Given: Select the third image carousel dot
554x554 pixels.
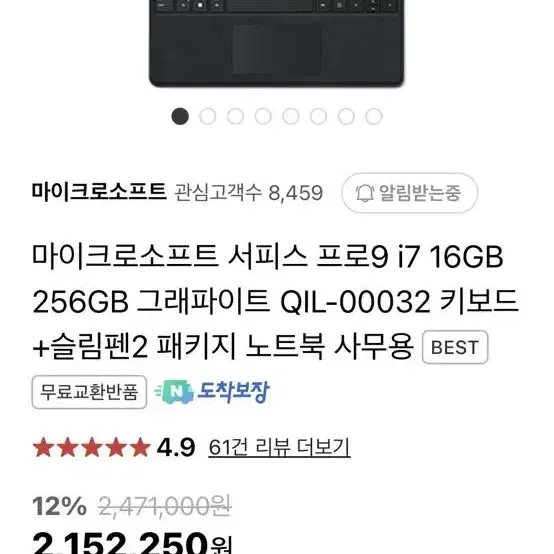Looking at the screenshot, I should pyautogui.click(x=235, y=116).
